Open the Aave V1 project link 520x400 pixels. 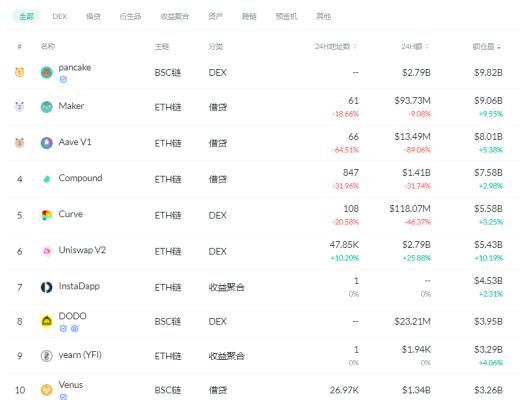pos(75,142)
